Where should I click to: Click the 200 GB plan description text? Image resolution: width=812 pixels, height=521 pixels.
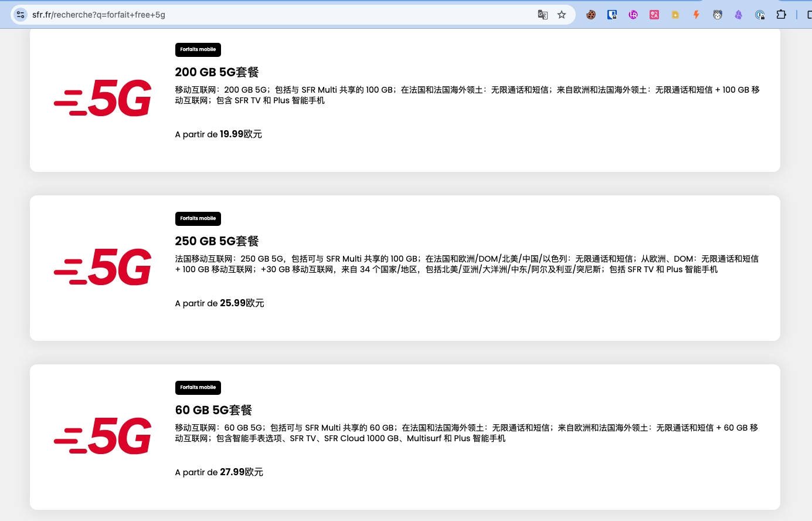[467, 95]
